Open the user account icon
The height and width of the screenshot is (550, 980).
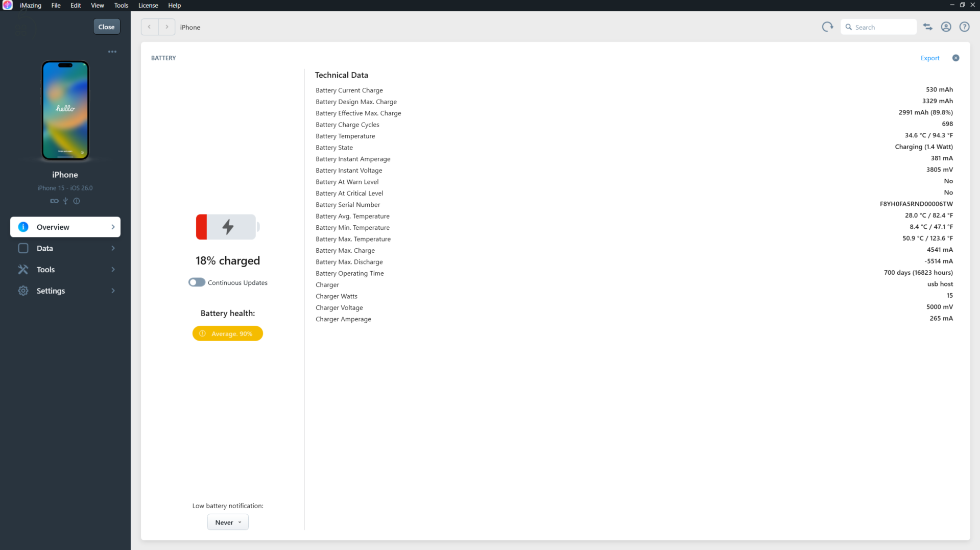click(946, 27)
